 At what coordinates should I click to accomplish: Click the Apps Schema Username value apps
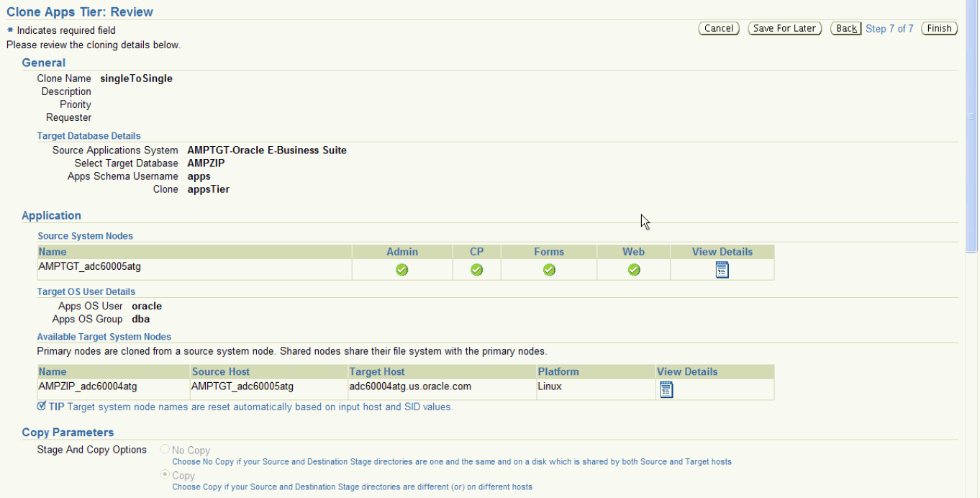point(199,176)
